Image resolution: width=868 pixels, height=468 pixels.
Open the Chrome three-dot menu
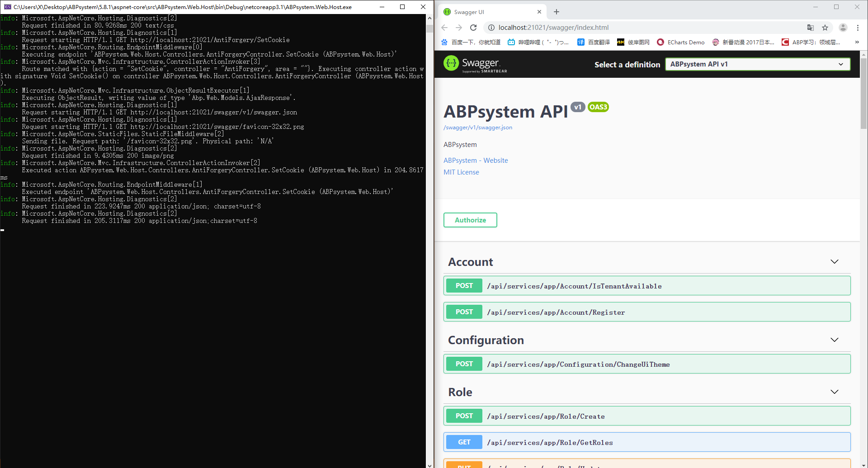pos(858,28)
